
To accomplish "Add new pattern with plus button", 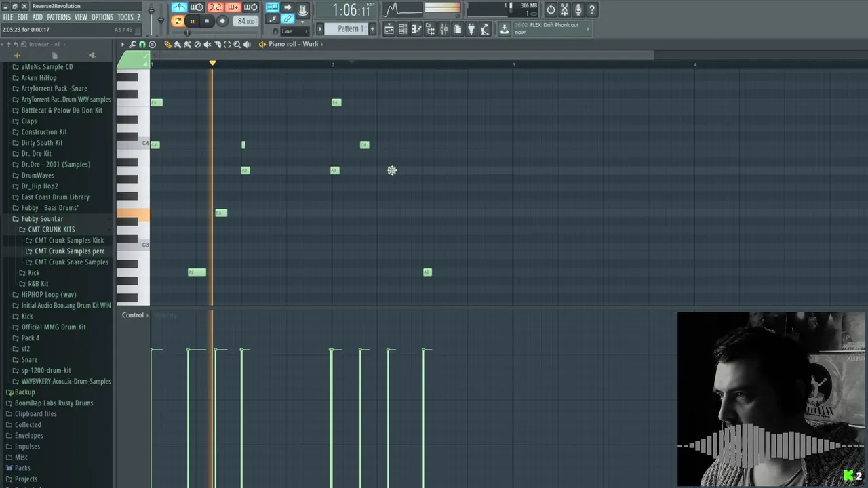I will click(x=372, y=28).
